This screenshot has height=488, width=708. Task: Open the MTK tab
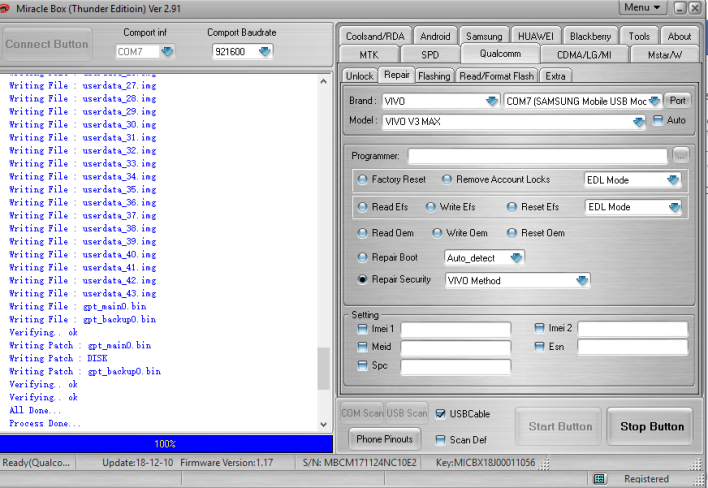click(367, 53)
